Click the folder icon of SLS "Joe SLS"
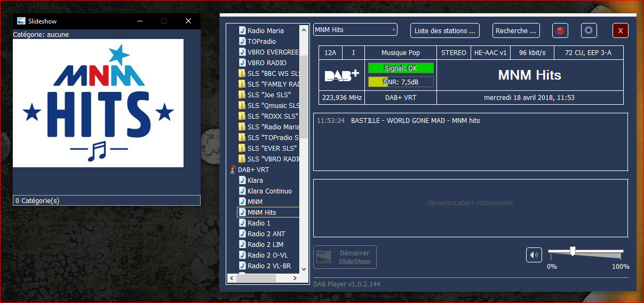Viewport: 644px width, 303px height. point(242,95)
